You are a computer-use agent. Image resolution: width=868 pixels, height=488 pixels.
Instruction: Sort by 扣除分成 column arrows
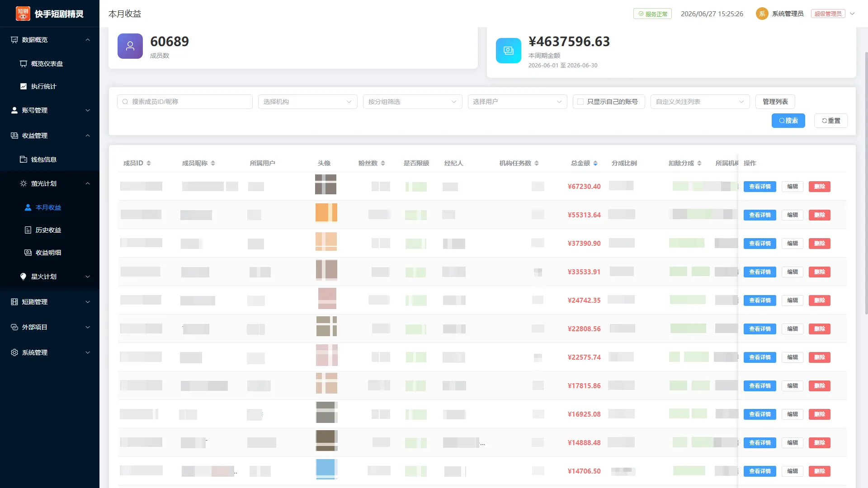click(x=699, y=163)
